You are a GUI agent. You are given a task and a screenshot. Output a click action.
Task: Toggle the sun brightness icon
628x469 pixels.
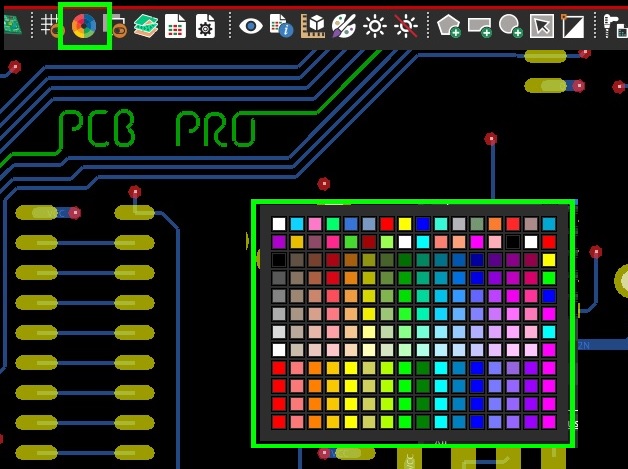tap(375, 26)
